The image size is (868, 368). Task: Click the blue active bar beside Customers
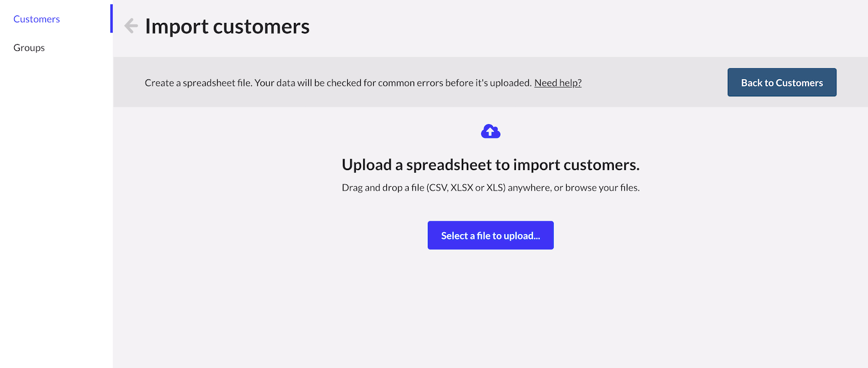point(112,19)
